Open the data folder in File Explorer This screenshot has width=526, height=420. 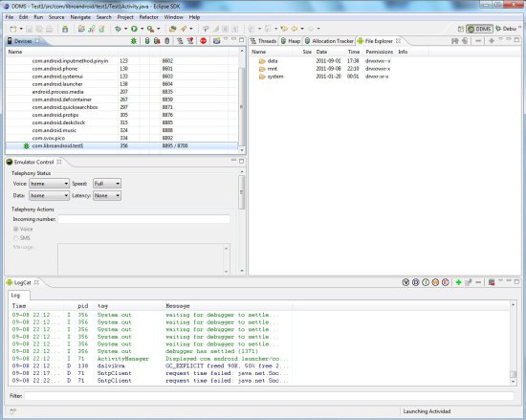point(269,61)
